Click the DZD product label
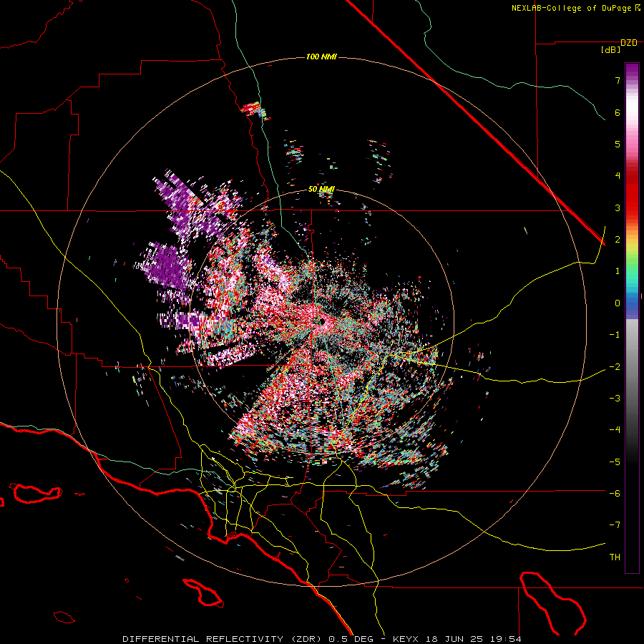This screenshot has width=644, height=644. (629, 43)
